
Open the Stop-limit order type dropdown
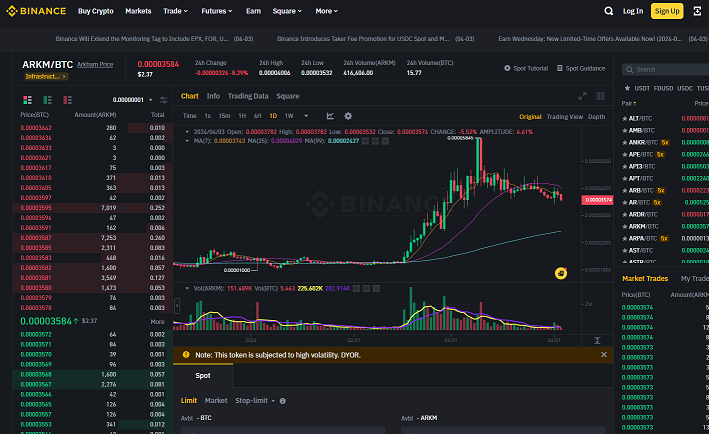click(x=255, y=401)
